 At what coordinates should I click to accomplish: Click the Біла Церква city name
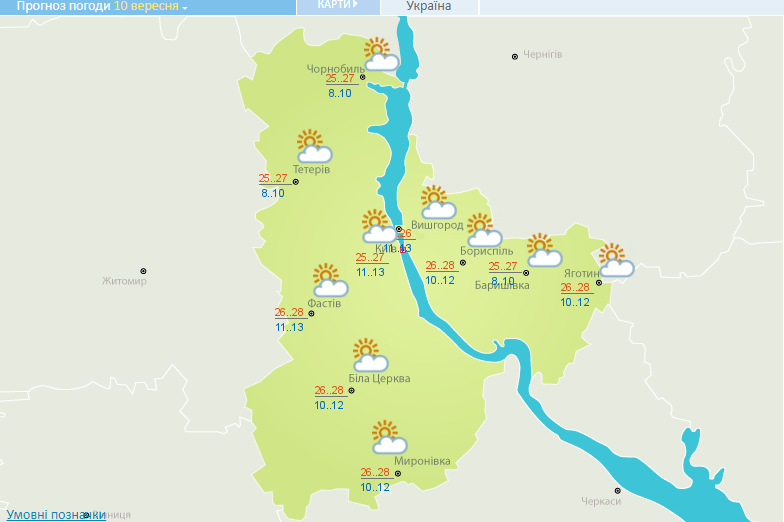click(x=380, y=378)
